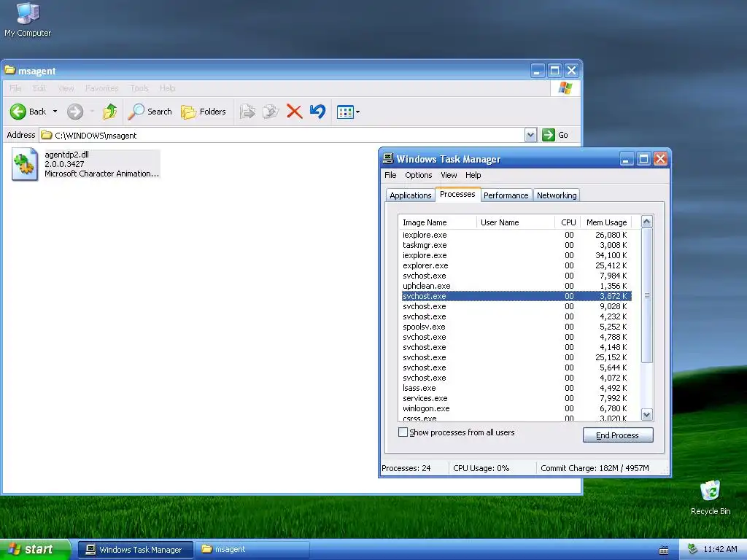The height and width of the screenshot is (560, 747).
Task: Click the Back arrow icon in msagent window
Action: point(18,112)
